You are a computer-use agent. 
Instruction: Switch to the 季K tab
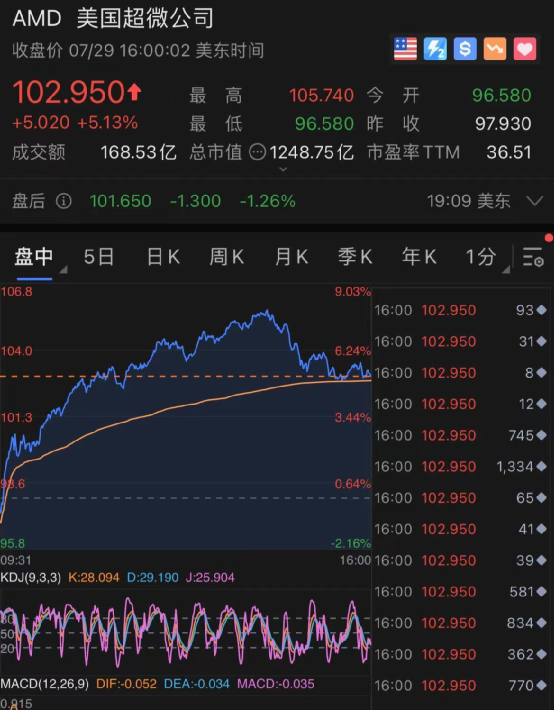(x=355, y=257)
